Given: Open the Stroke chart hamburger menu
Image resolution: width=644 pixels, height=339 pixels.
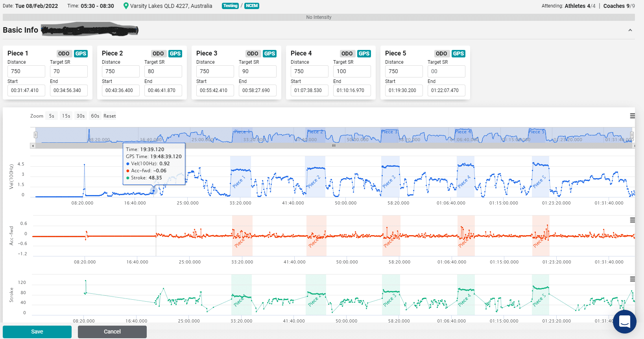Looking at the screenshot, I should 632,279.
